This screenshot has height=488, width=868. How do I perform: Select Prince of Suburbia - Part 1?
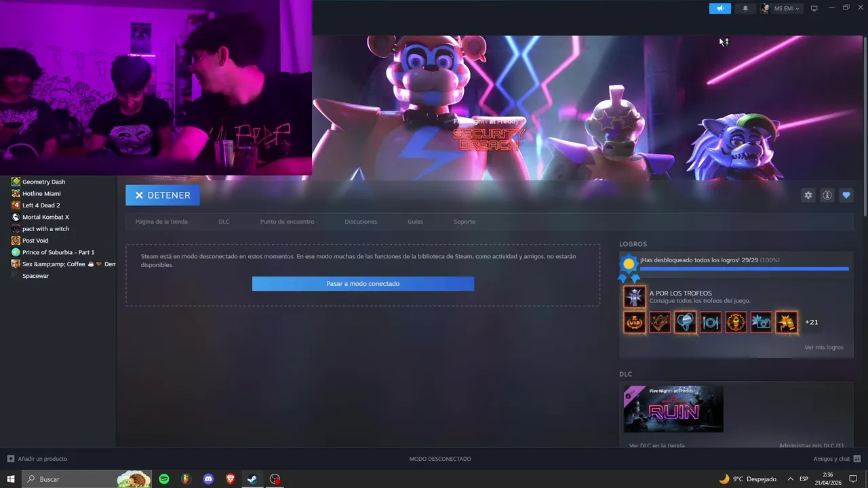[x=58, y=252]
